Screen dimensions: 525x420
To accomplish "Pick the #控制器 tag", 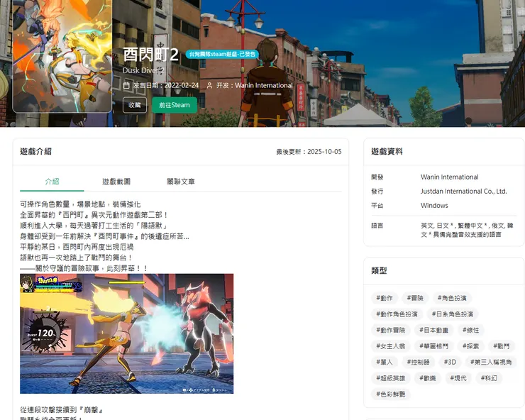I will (x=418, y=362).
